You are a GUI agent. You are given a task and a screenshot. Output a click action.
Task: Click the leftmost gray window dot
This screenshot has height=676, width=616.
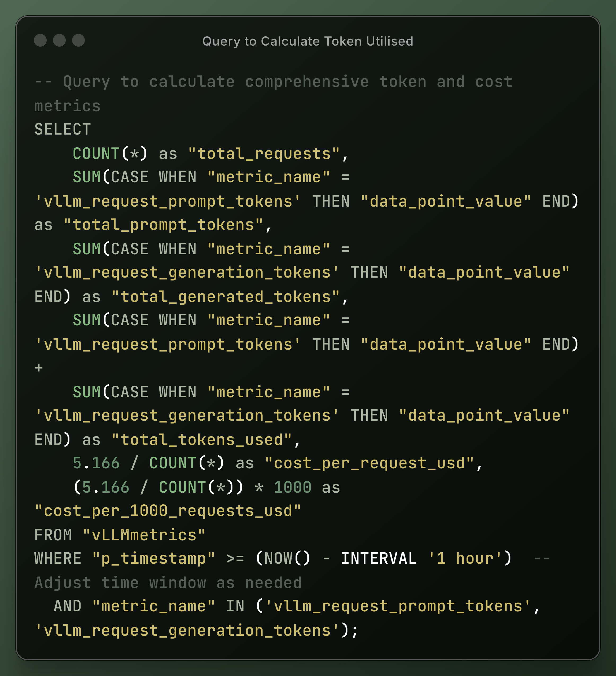tap(40, 40)
